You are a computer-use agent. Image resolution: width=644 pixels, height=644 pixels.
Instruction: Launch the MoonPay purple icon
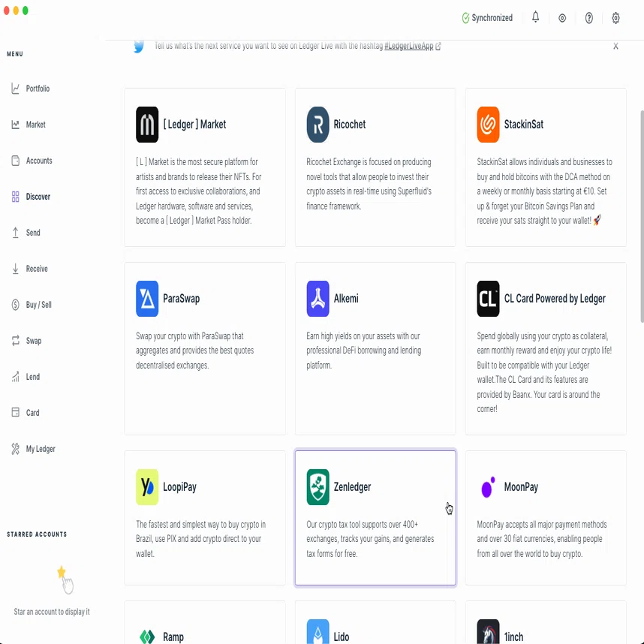point(488,487)
